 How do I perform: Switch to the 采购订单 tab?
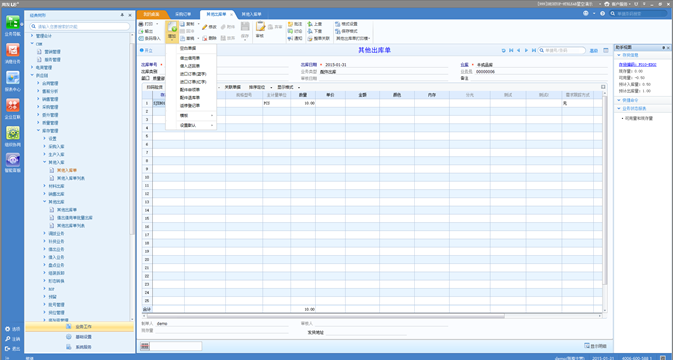(183, 14)
